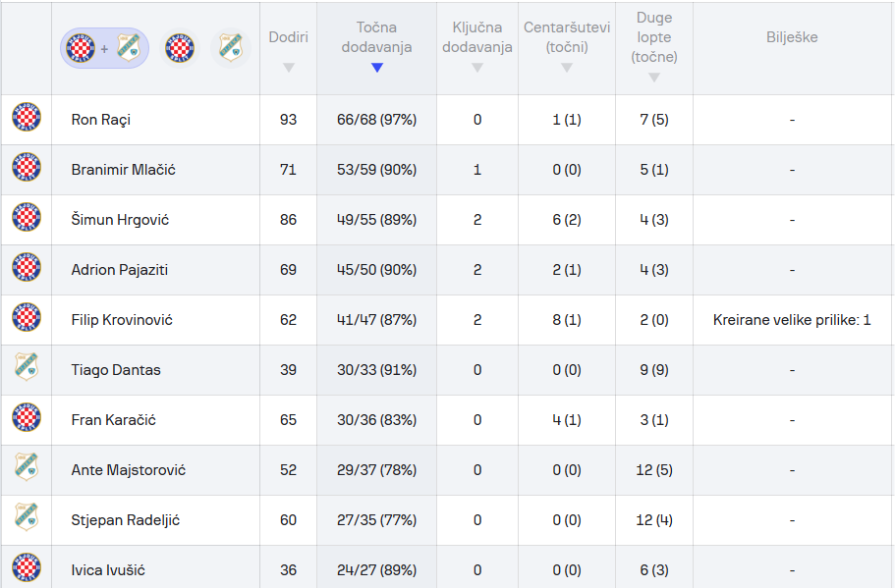Sort by Dodiri column arrow
The image size is (895, 588).
289,68
